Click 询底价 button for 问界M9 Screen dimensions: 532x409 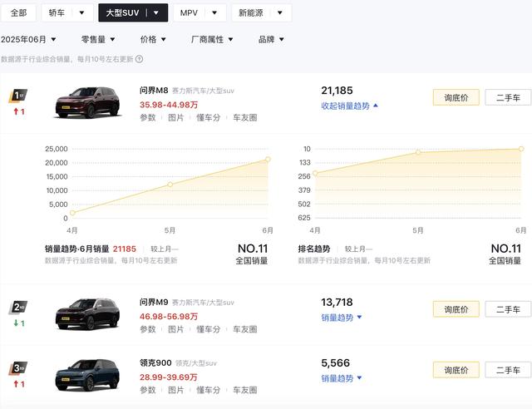pyautogui.click(x=456, y=309)
